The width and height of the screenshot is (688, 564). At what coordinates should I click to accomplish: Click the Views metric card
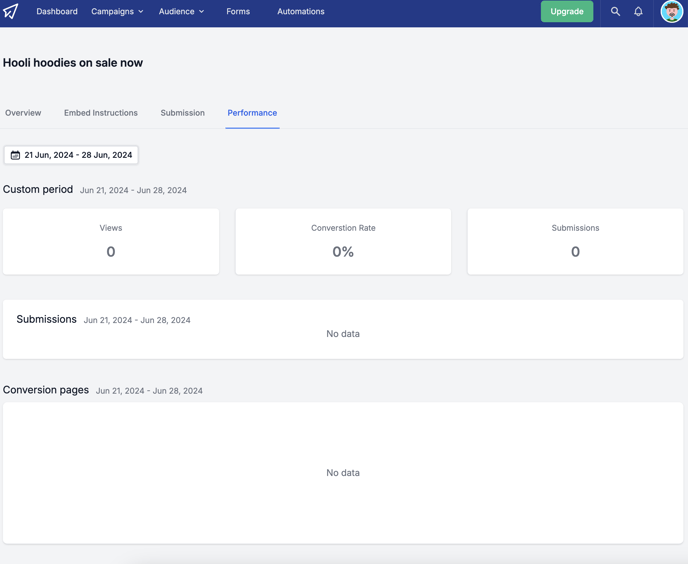111,241
